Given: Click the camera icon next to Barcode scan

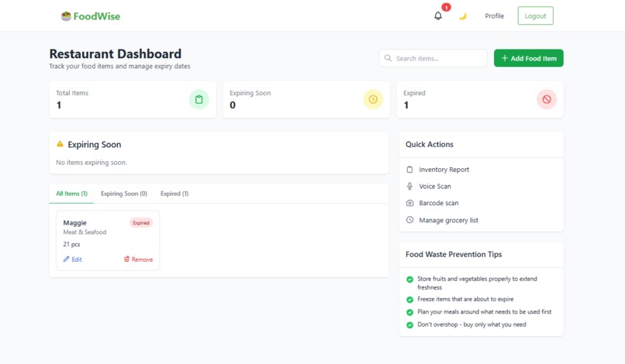Looking at the screenshot, I should [409, 203].
